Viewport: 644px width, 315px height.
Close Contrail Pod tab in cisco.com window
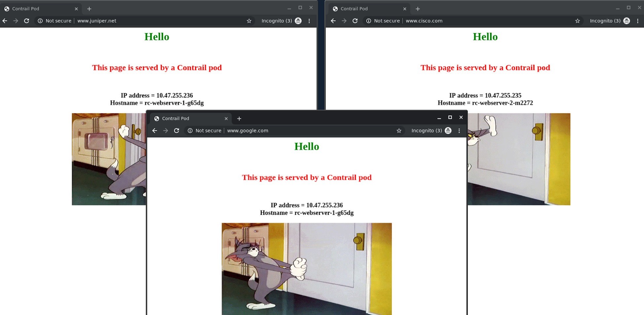[405, 9]
